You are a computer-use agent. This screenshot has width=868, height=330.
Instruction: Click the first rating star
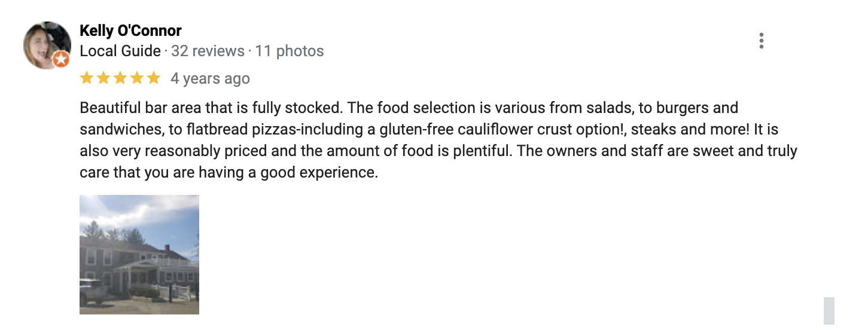(x=87, y=78)
